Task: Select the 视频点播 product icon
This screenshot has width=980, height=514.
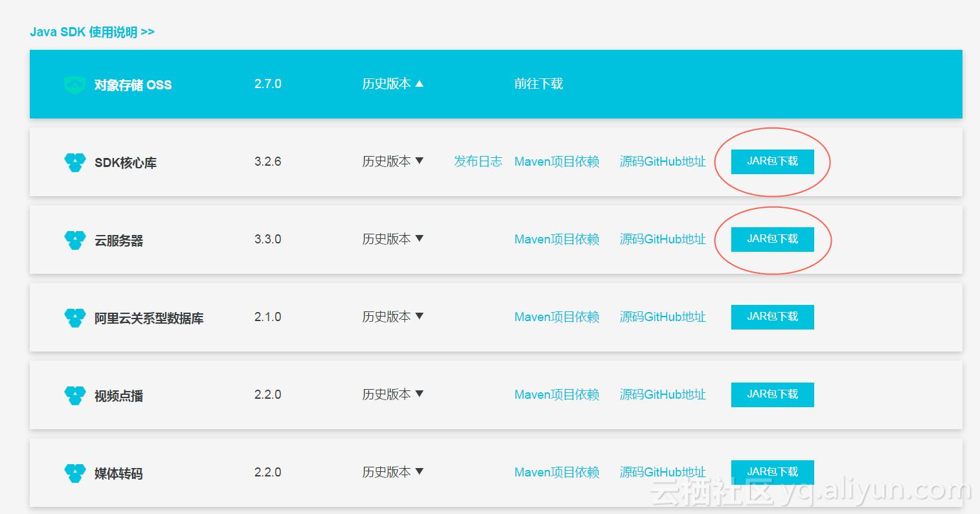Action: coord(74,395)
